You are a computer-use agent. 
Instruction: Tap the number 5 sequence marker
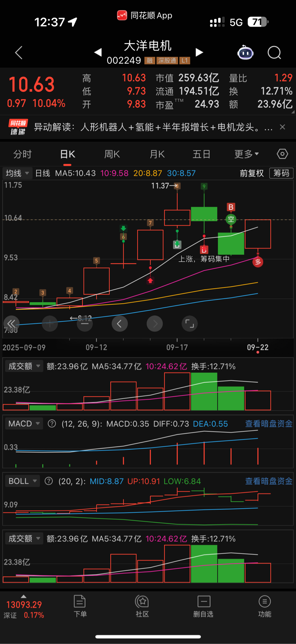point(96,261)
